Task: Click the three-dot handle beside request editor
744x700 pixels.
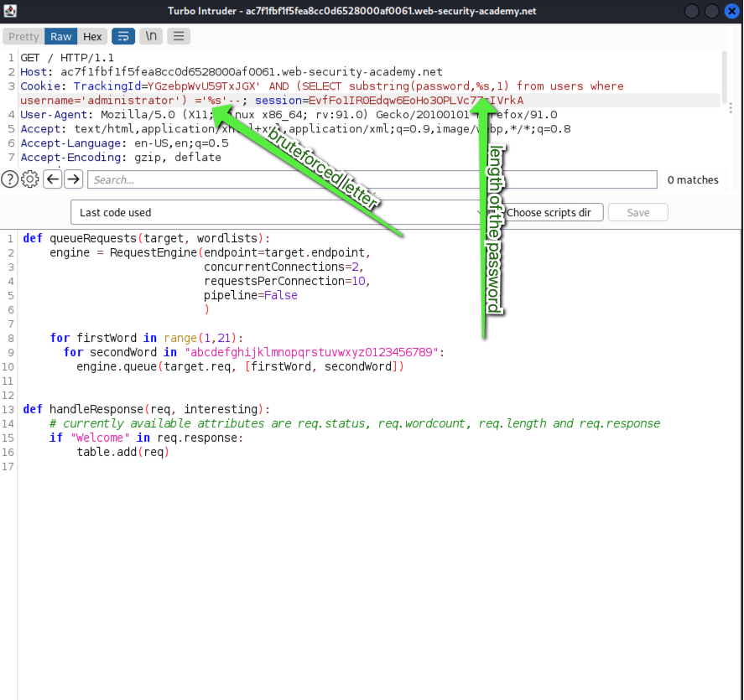Action: coord(731,108)
